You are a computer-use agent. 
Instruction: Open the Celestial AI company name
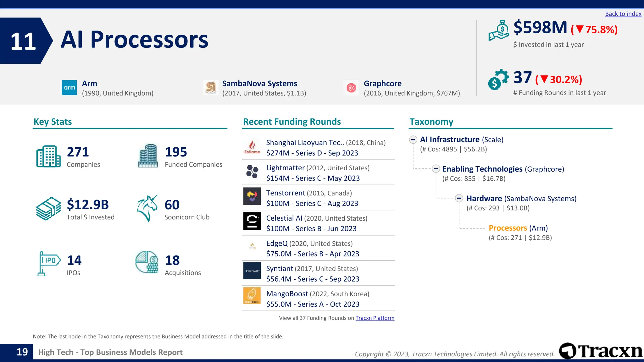point(284,218)
